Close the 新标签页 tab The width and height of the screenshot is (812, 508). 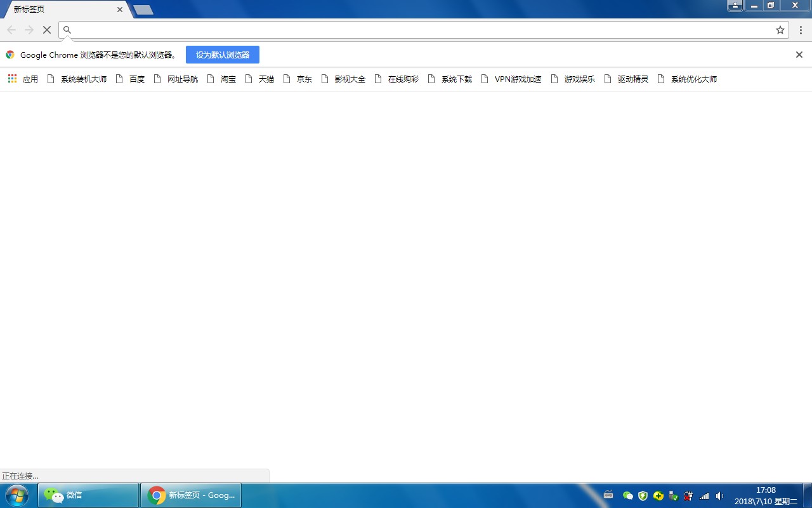[x=120, y=10]
